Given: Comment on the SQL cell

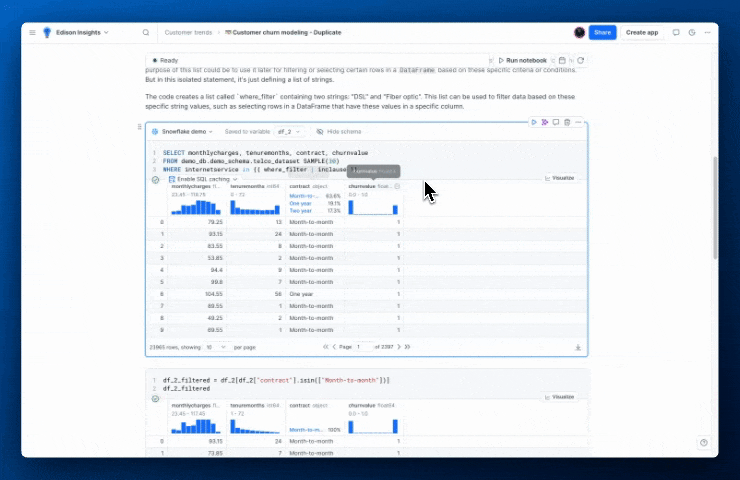Looking at the screenshot, I should coord(555,122).
